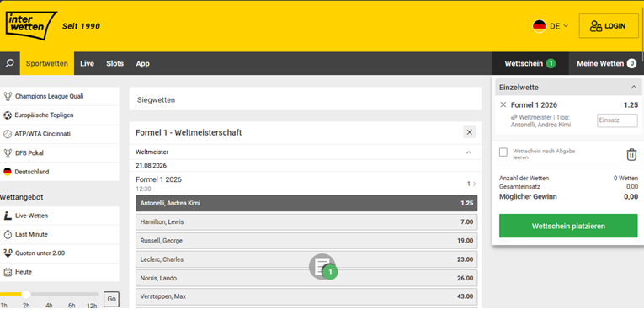Select the Russell, George 19.00 odds
Viewport: 644px width, 320px height.
(306, 241)
